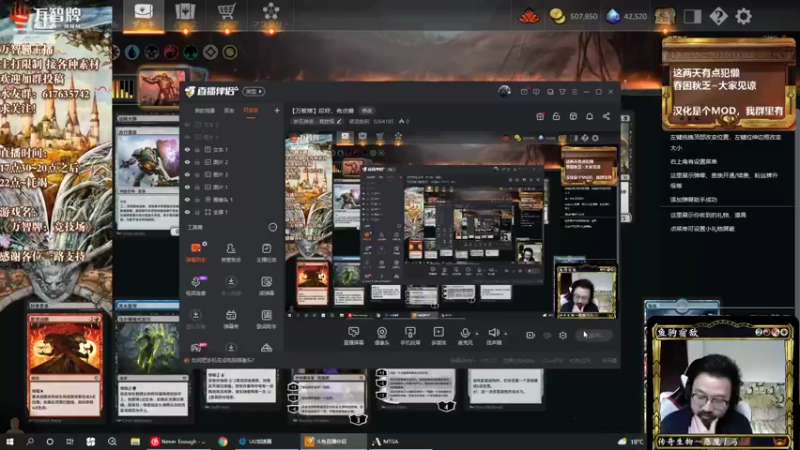Open MTGA help question mark icon

tap(718, 16)
